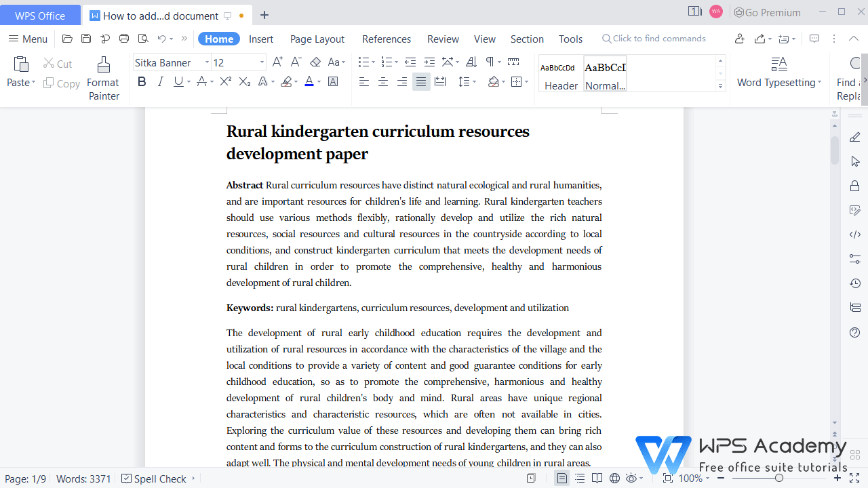Apply superscript formatting
The width and height of the screenshot is (868, 488).
coord(224,81)
